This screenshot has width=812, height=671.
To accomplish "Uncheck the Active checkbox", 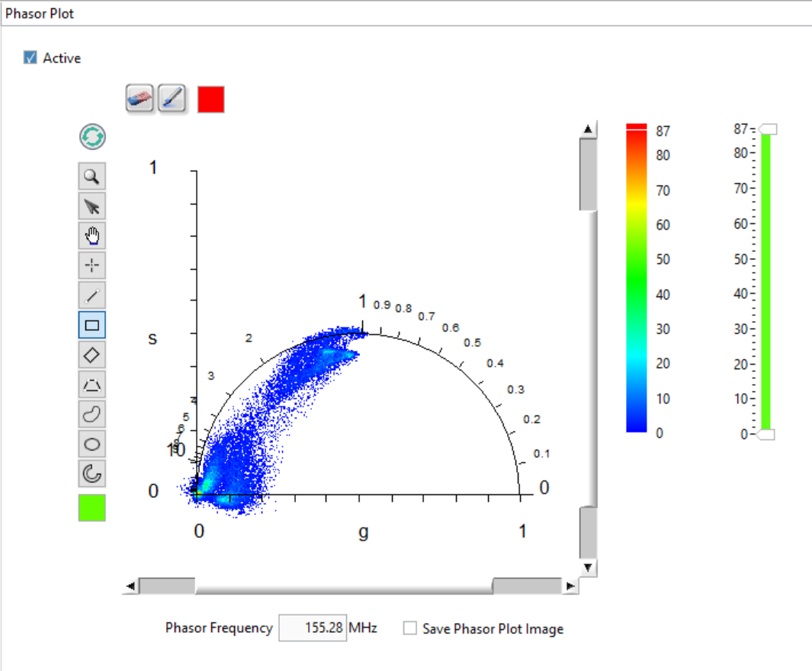I will (x=30, y=57).
